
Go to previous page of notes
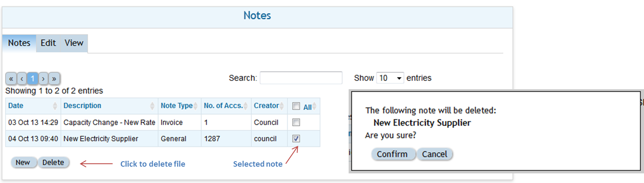[x=22, y=78]
